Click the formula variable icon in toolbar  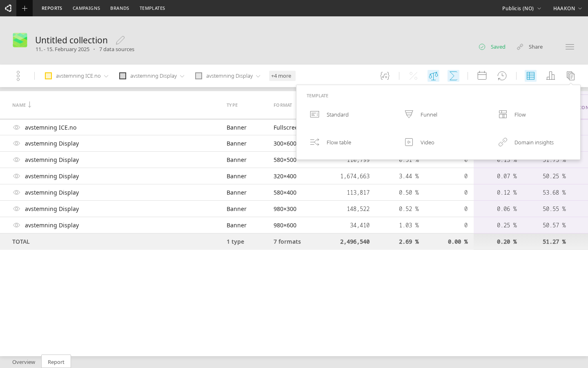pyautogui.click(x=385, y=76)
